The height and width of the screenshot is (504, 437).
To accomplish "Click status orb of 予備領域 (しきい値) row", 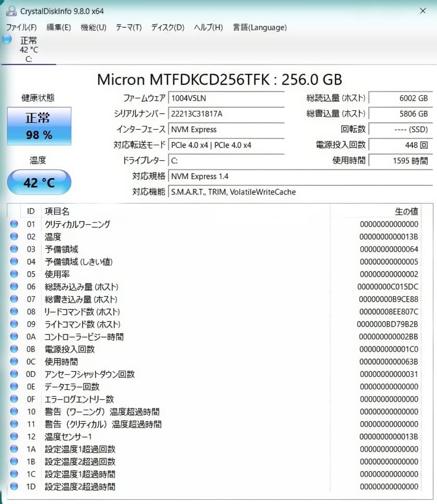I will pyautogui.click(x=14, y=262).
